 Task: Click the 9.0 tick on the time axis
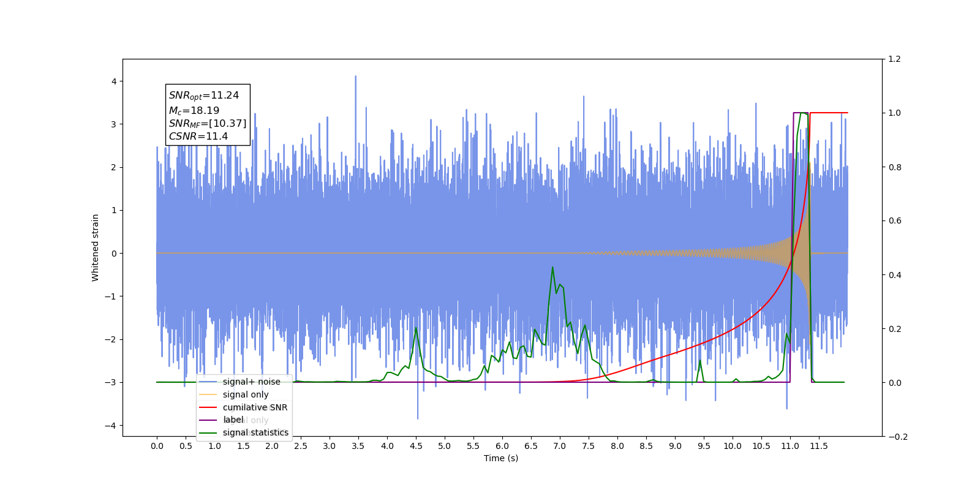click(x=675, y=446)
